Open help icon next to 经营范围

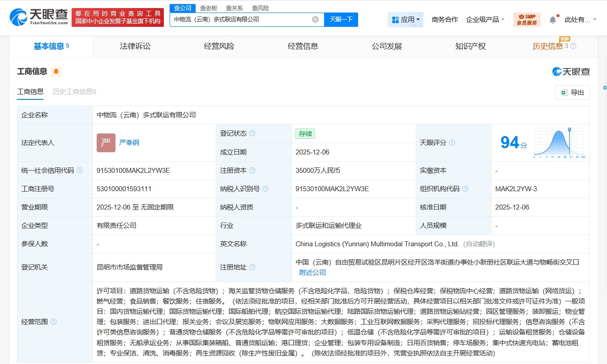coord(53,321)
